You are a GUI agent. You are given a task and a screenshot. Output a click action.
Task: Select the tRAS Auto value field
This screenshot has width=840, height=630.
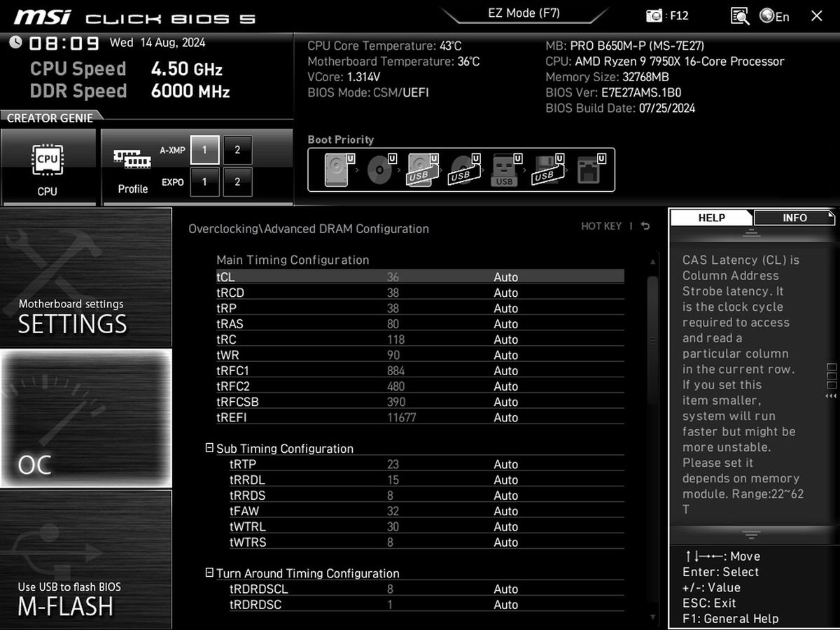(506, 324)
